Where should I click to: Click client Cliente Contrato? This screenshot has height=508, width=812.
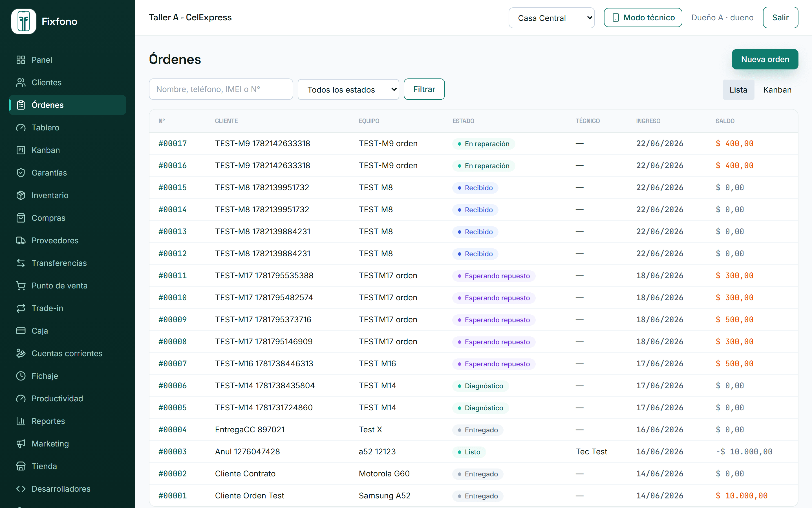click(245, 473)
